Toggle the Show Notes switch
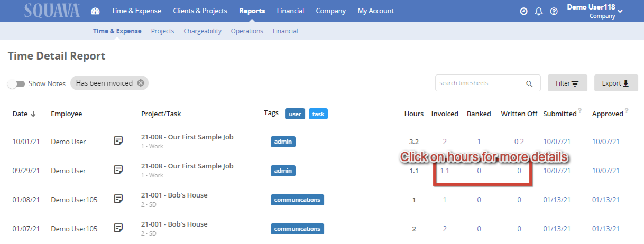 (16, 83)
